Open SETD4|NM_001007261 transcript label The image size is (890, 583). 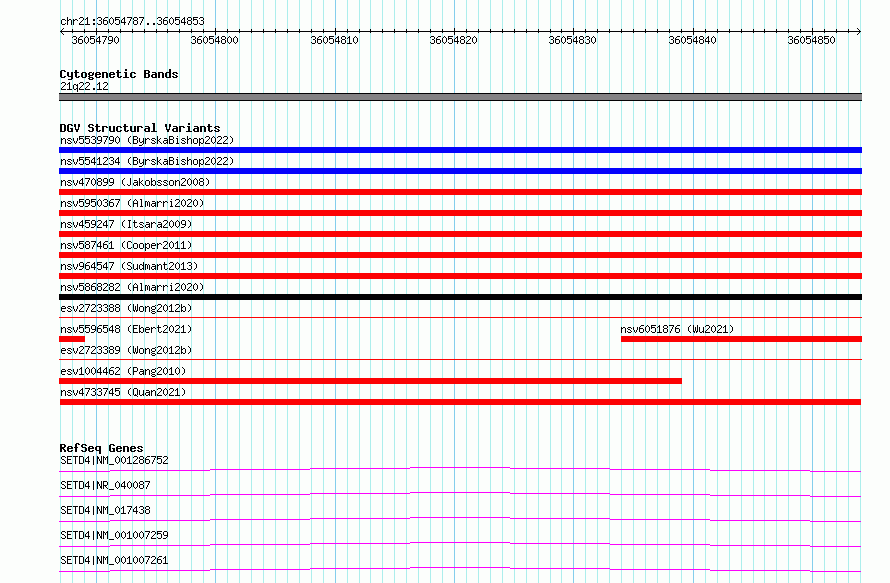click(x=114, y=560)
